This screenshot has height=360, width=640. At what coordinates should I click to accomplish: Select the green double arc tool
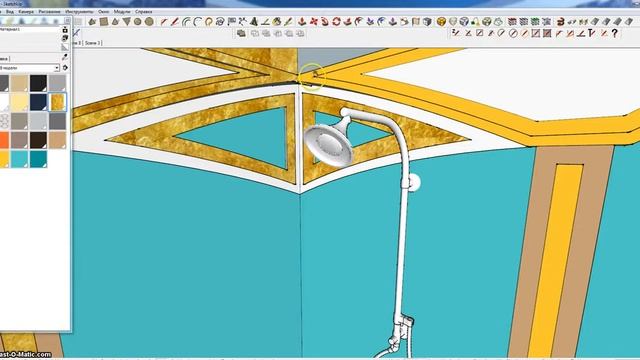click(x=187, y=22)
